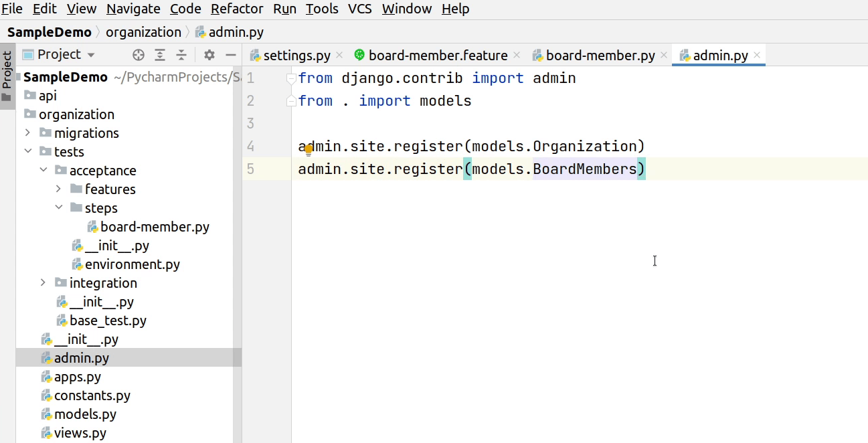Image resolution: width=868 pixels, height=443 pixels.
Task: Close the board-member.feature tab
Action: pyautogui.click(x=517, y=56)
